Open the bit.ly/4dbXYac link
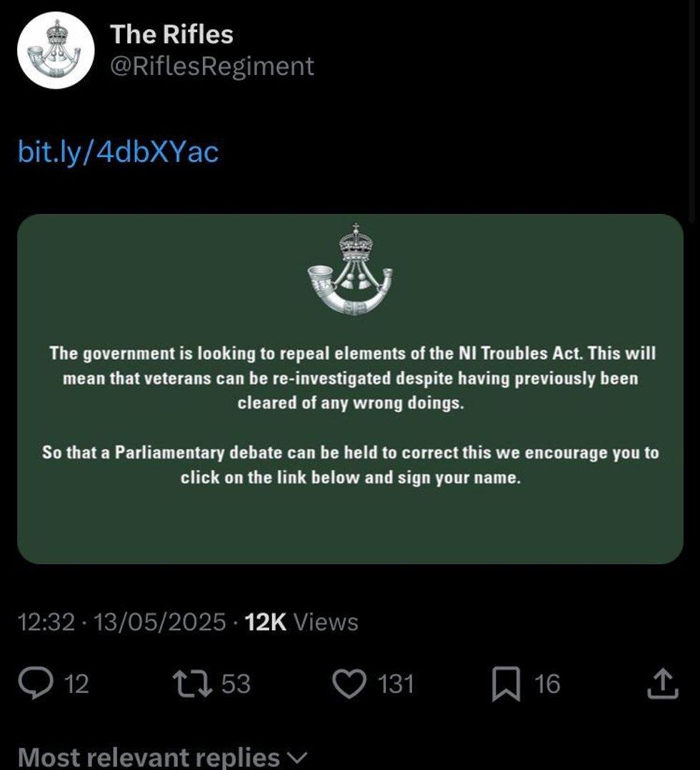Viewport: 700px width, 770px height. click(118, 151)
